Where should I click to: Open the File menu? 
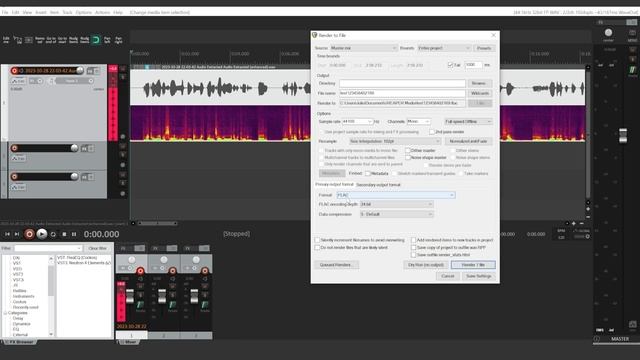tap(5, 13)
